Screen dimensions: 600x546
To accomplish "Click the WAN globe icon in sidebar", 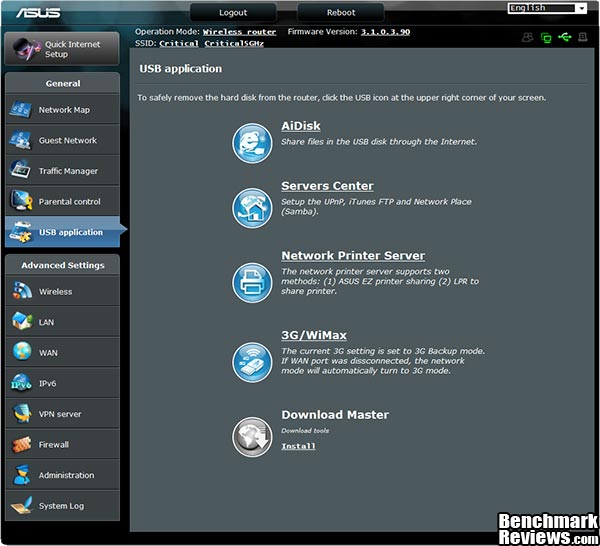I will pos(22,352).
